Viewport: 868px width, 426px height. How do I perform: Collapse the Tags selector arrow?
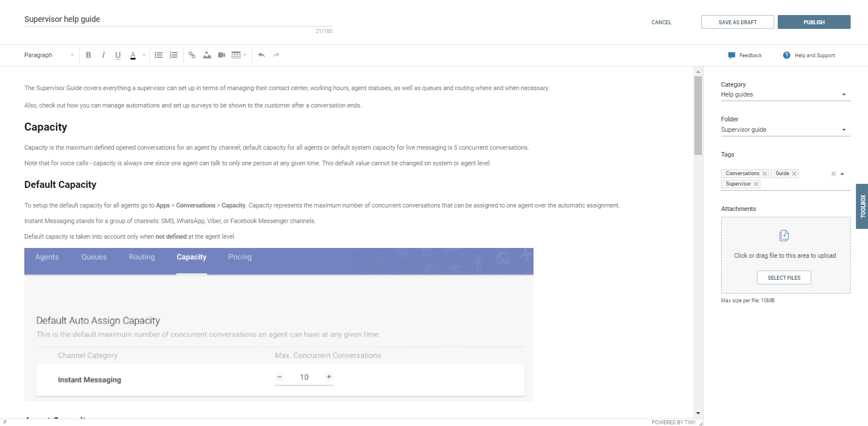[x=843, y=173]
